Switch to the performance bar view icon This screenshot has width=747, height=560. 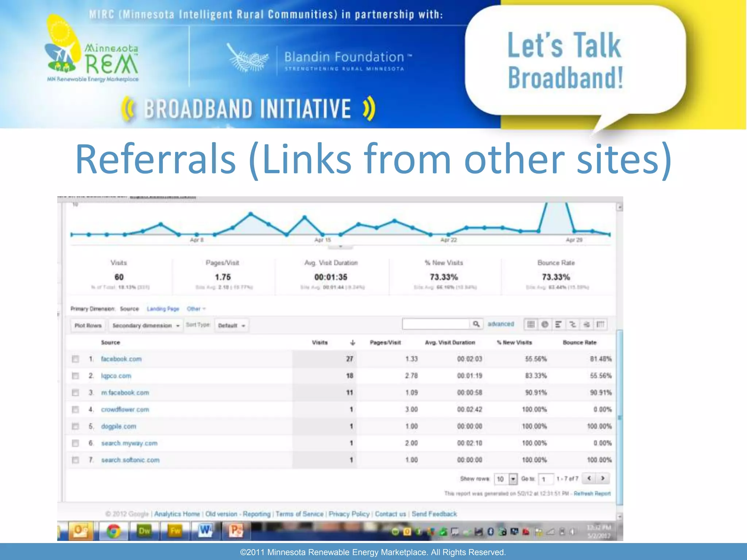[558, 324]
